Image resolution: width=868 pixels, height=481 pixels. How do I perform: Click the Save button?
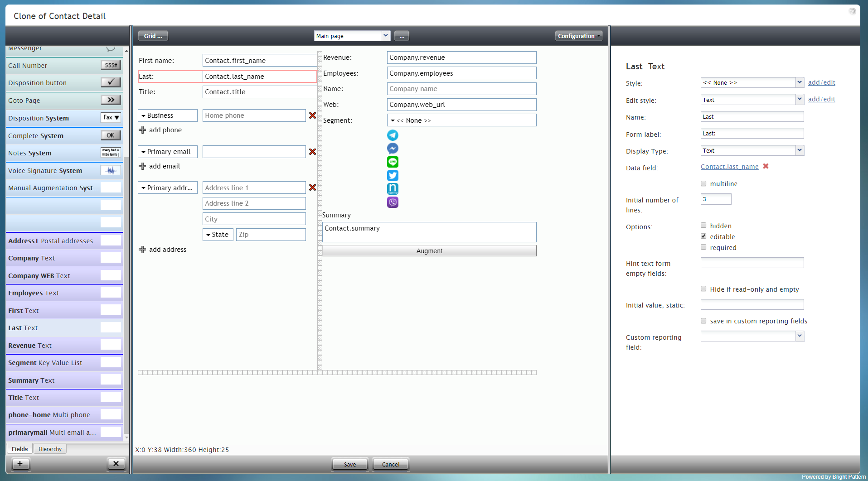click(x=350, y=464)
